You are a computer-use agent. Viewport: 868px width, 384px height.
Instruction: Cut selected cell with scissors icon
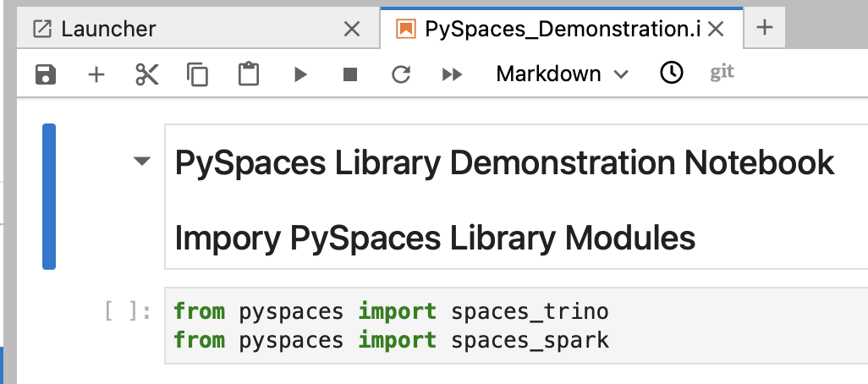pyautogui.click(x=146, y=74)
